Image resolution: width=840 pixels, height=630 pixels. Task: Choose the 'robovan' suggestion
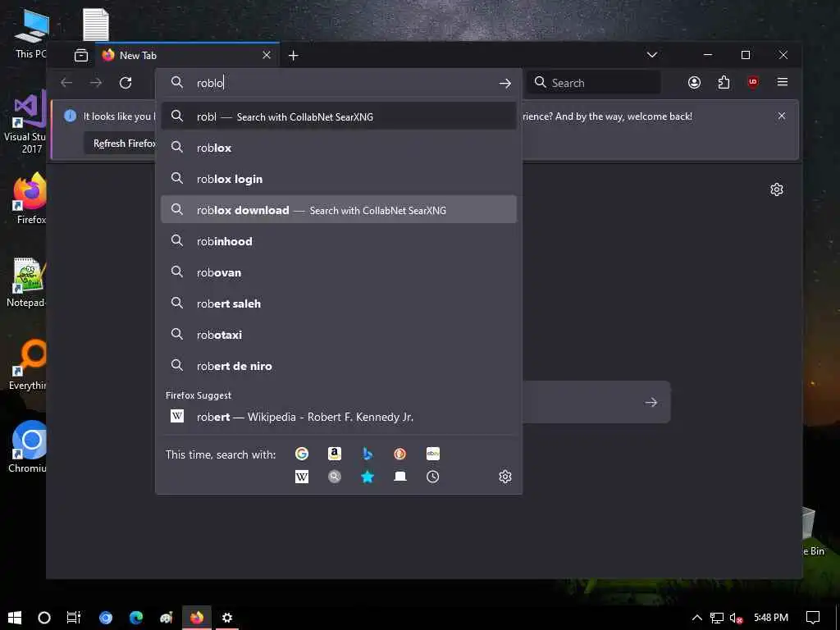339,272
